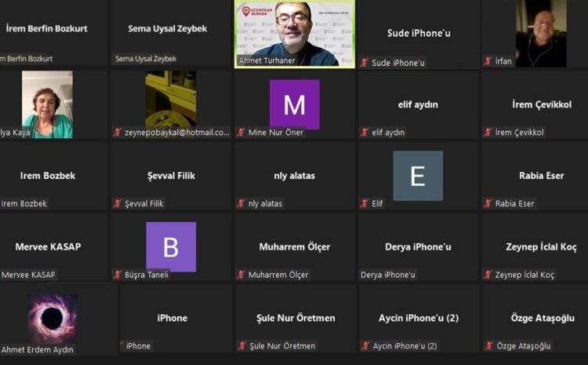588x365 pixels.
Task: Click muted mic icon beside Rabia Eser label
Action: (x=488, y=203)
